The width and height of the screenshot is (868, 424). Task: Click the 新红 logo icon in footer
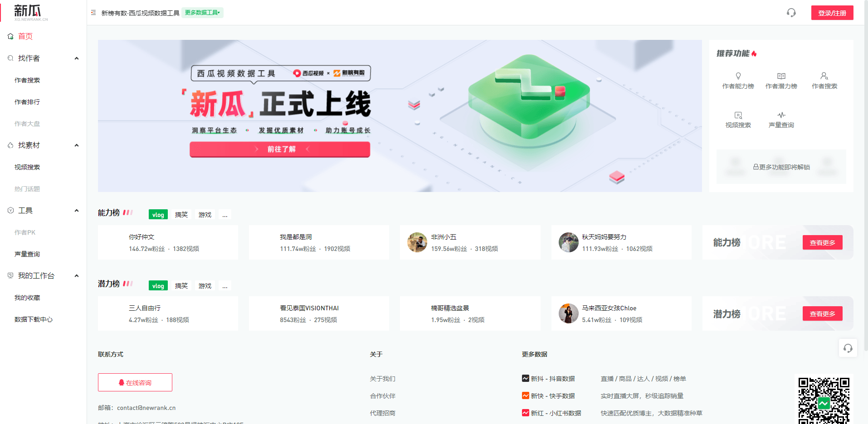(526, 413)
